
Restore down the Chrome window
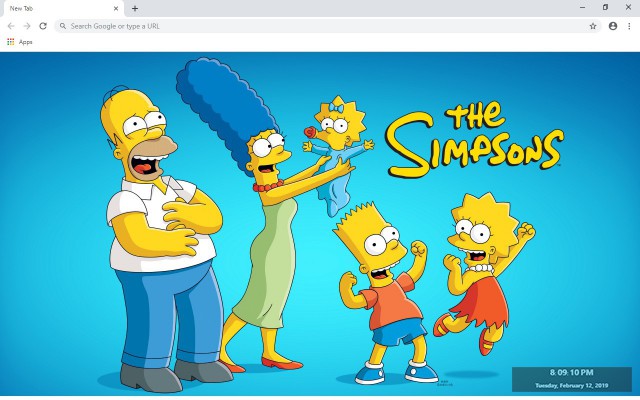click(605, 7)
